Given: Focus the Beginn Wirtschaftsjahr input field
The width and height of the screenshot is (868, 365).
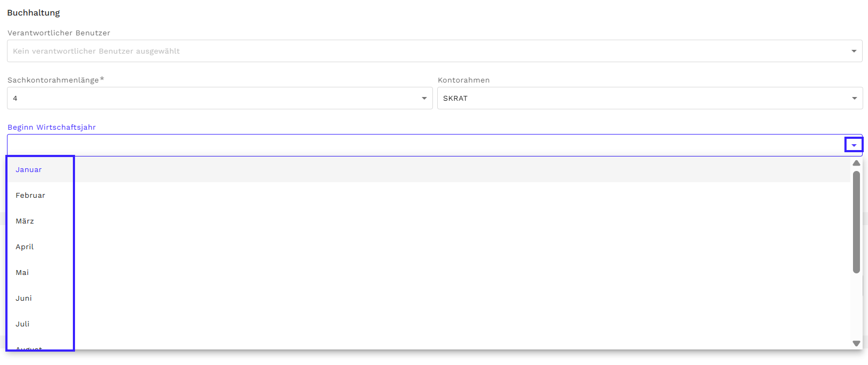Looking at the screenshot, I should coord(423,145).
